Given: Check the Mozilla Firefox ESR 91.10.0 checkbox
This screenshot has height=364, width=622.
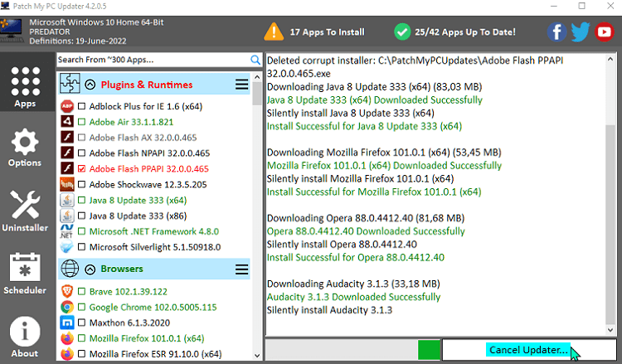Looking at the screenshot, I should click(x=82, y=354).
